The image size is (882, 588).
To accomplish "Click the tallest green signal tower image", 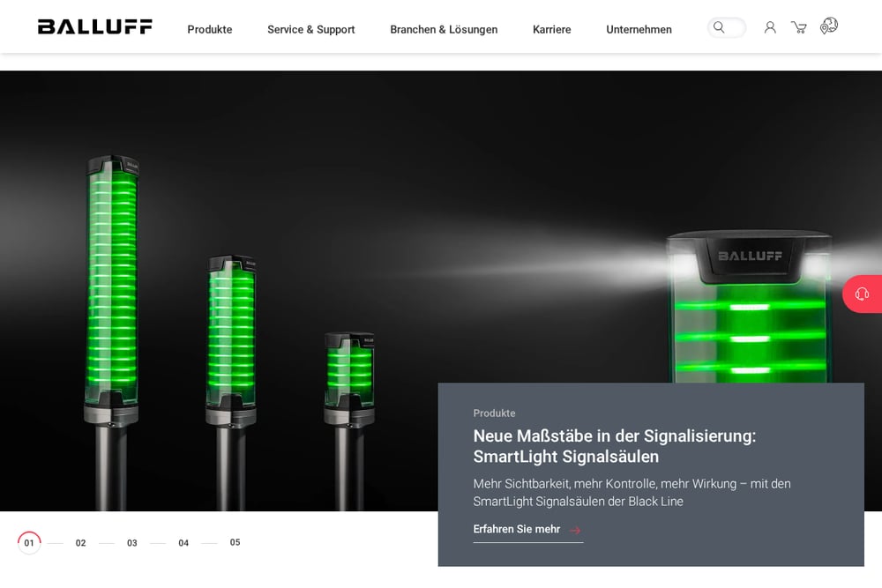I will [x=112, y=331].
